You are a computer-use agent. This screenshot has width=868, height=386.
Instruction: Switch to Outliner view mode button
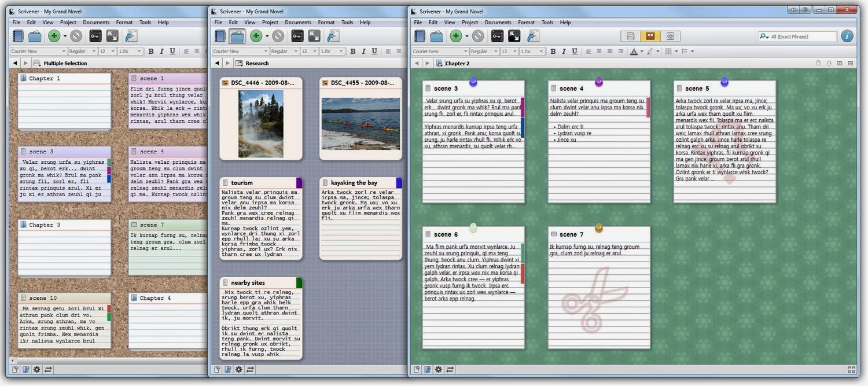pos(670,36)
